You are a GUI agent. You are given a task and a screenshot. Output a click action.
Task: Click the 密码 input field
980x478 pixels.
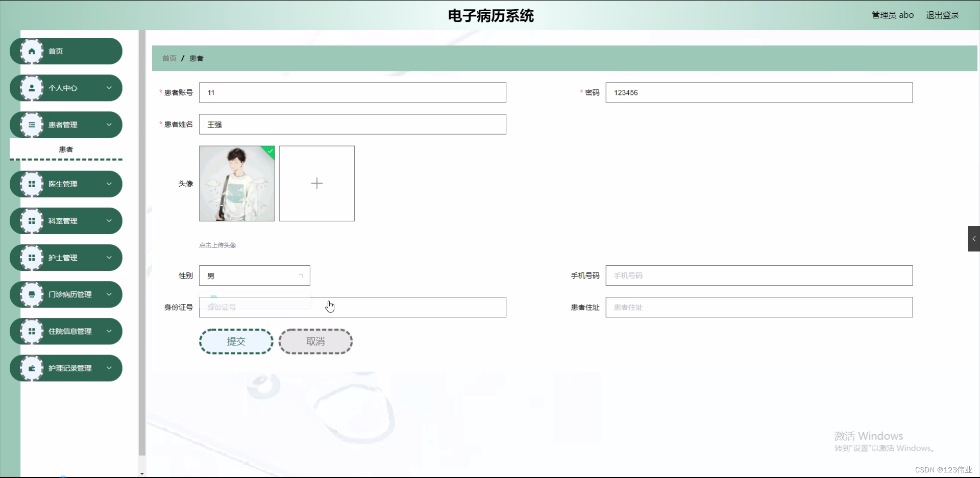point(759,92)
